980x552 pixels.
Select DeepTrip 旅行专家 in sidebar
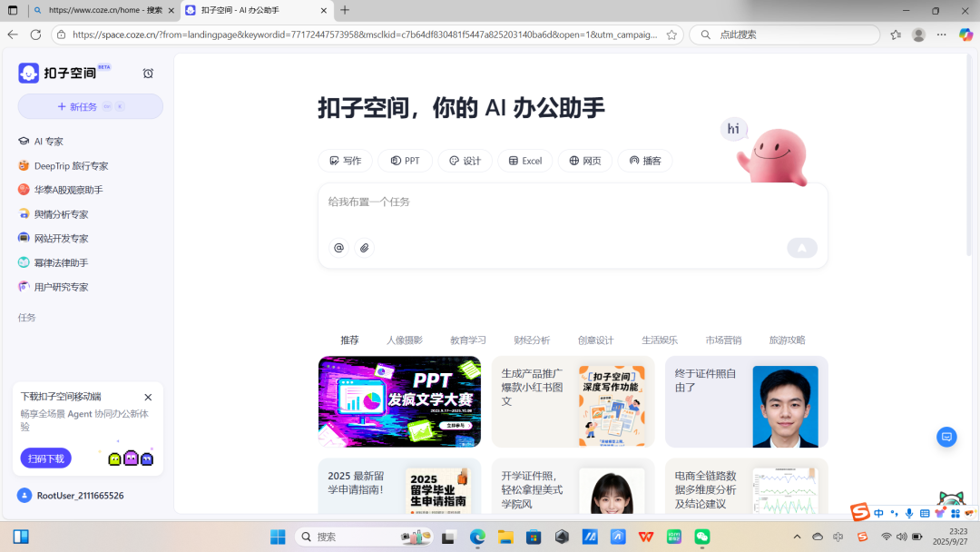[64, 165]
